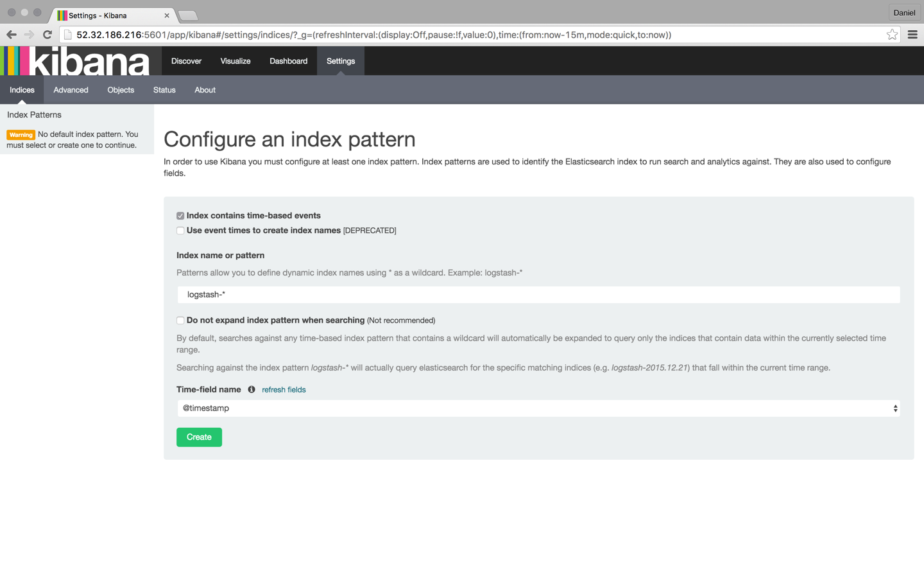Screen dimensions: 924x578
Task: Click the Daniel user button
Action: [x=904, y=12]
